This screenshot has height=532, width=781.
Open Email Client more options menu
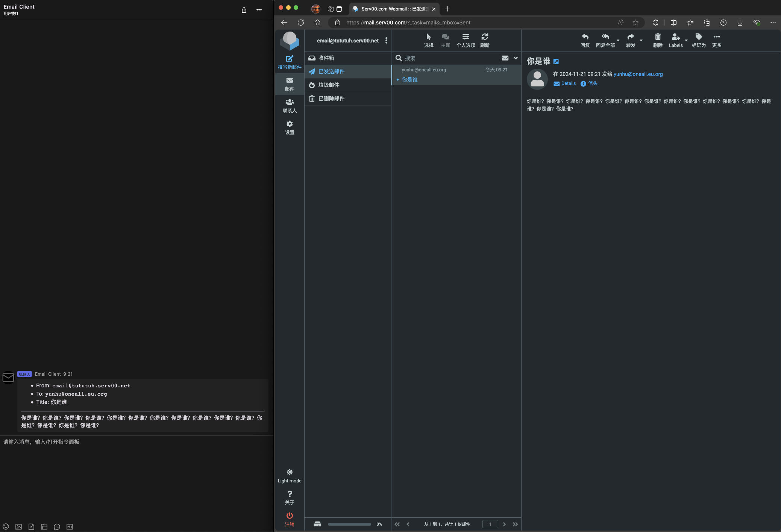(x=259, y=10)
